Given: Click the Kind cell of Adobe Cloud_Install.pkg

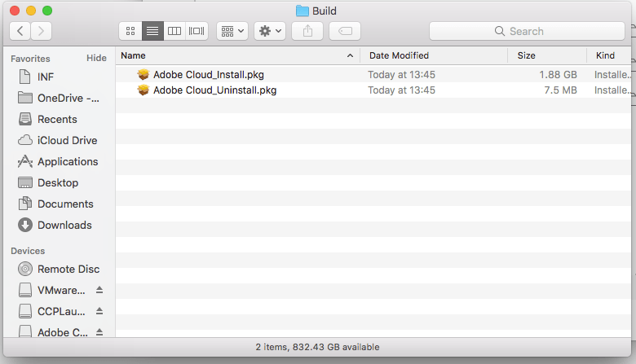Looking at the screenshot, I should click(612, 75).
